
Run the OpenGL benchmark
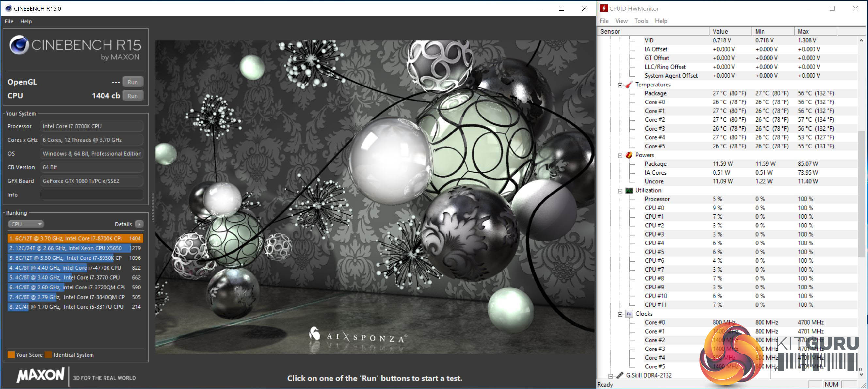[x=133, y=82]
